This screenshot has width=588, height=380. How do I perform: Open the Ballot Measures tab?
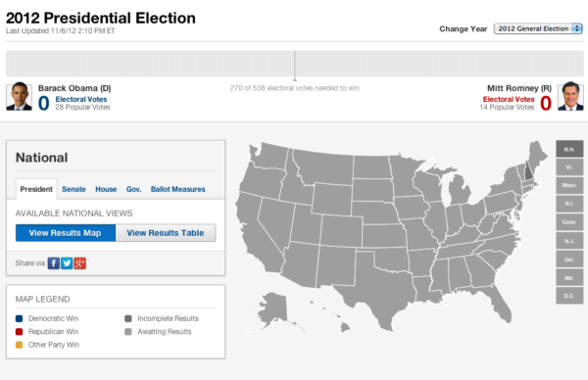coord(177,189)
